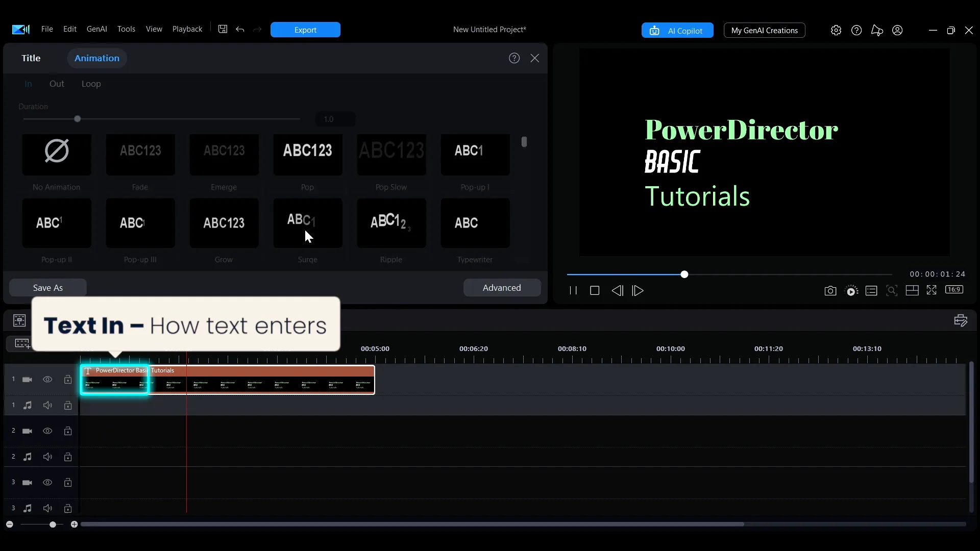980x551 pixels.
Task: Click the Save project icon
Action: point(223,29)
